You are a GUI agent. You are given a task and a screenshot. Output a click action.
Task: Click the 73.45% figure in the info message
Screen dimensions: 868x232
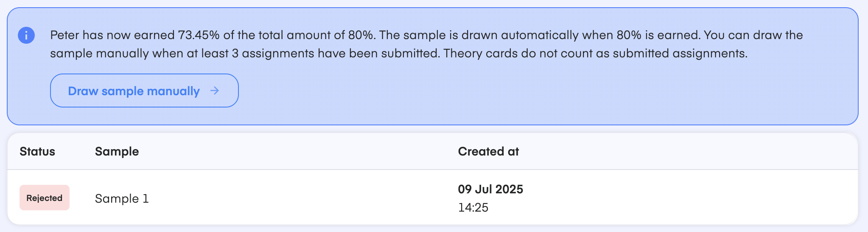tap(199, 35)
